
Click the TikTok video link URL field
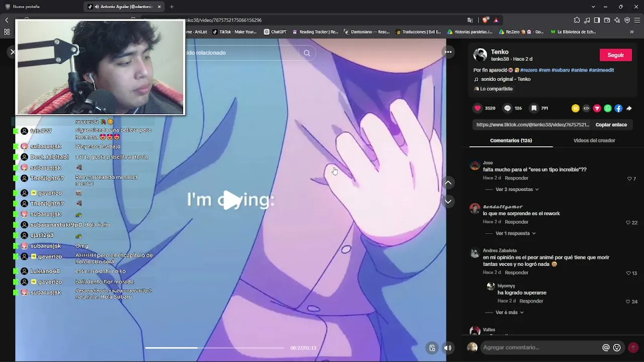[x=532, y=125]
